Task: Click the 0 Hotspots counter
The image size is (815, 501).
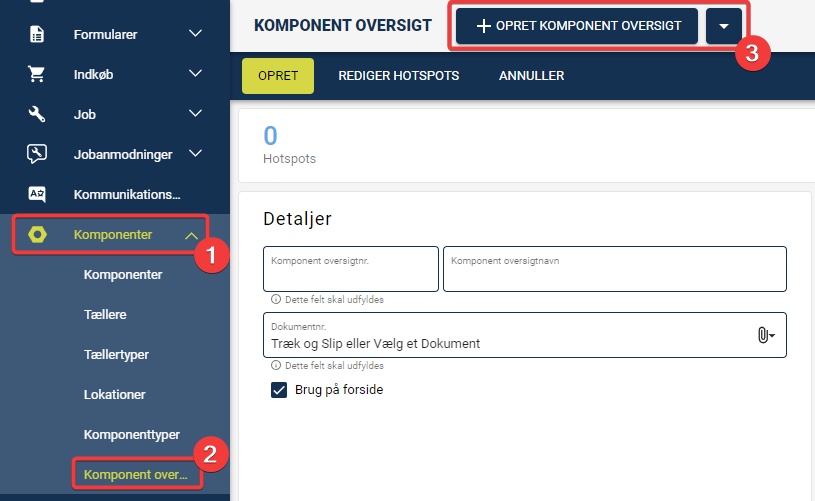Action: click(x=290, y=145)
